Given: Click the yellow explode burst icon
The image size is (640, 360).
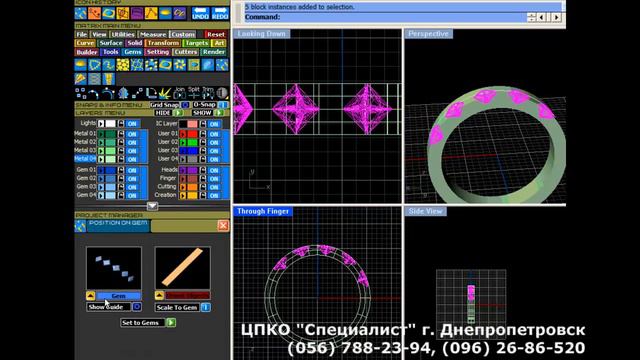Looking at the screenshot, I should point(165,93).
